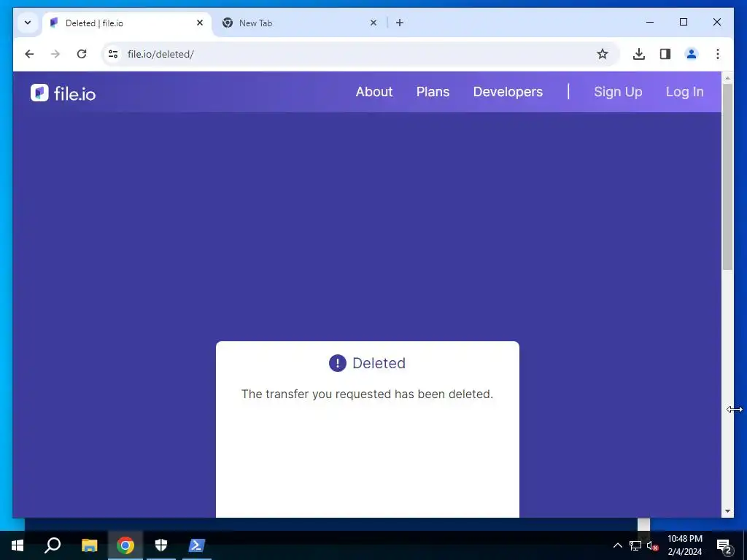Maximize the Chrome window
This screenshot has height=560, width=747.
(x=683, y=22)
